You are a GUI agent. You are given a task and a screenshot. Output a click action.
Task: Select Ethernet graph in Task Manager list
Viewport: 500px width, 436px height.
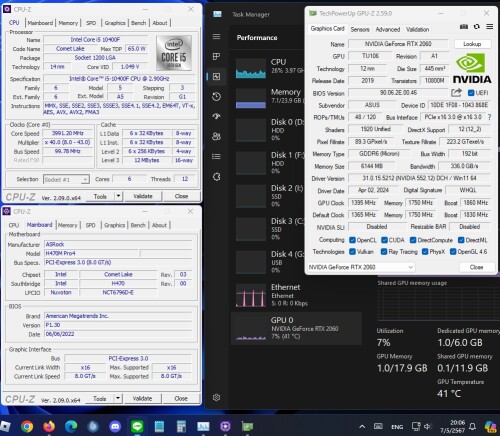tap(251, 295)
